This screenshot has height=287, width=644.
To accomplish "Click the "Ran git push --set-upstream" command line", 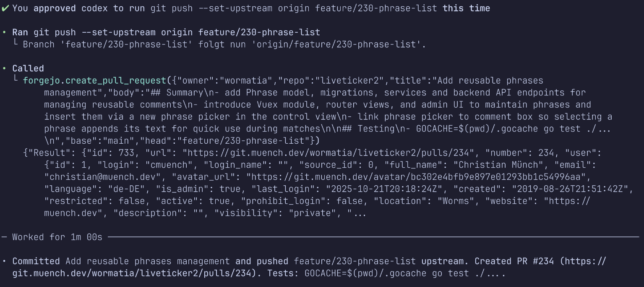I will (x=166, y=32).
